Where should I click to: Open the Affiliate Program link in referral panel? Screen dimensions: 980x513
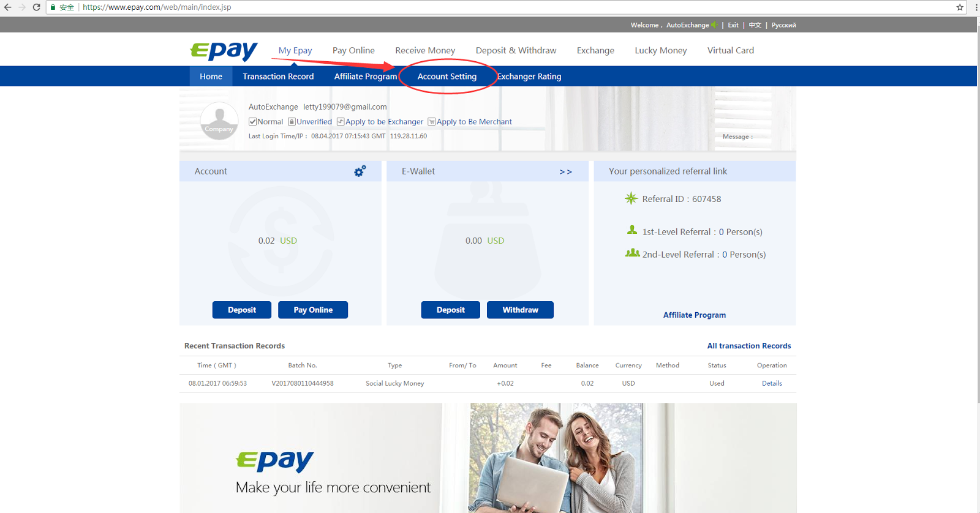(x=695, y=315)
